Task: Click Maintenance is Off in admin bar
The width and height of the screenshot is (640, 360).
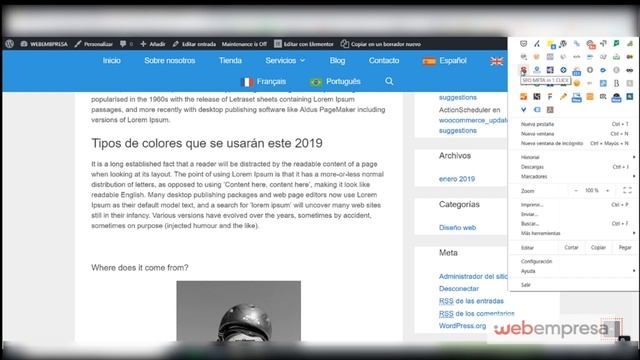Action: [x=244, y=44]
